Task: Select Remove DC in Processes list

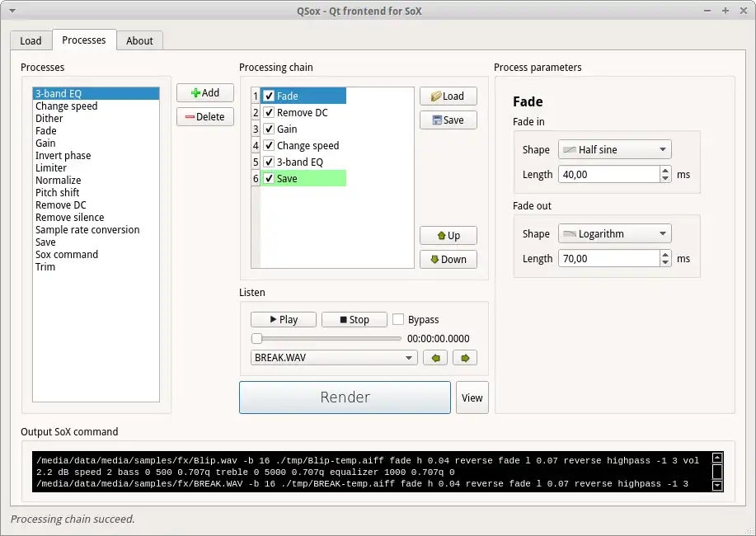Action: [96, 205]
